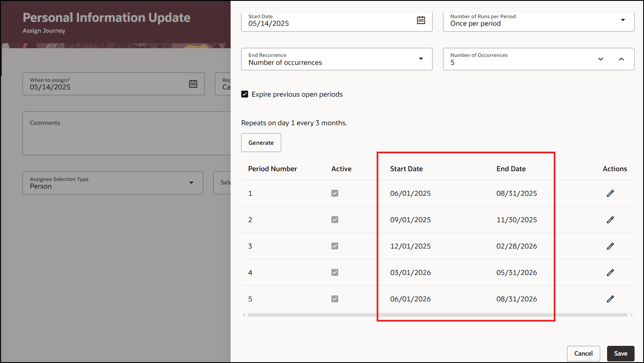Select end date 11/30/2025 cell
The image size is (644, 363).
tap(517, 220)
